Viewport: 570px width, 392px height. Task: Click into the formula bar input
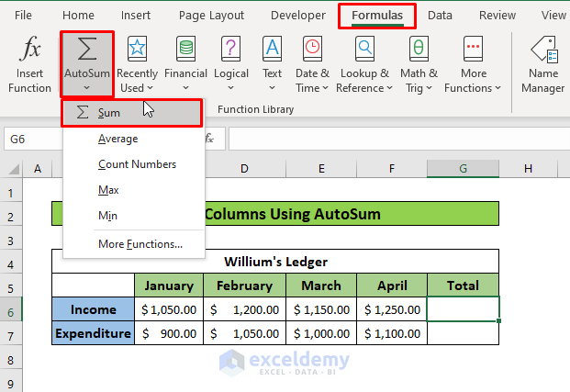(x=399, y=139)
